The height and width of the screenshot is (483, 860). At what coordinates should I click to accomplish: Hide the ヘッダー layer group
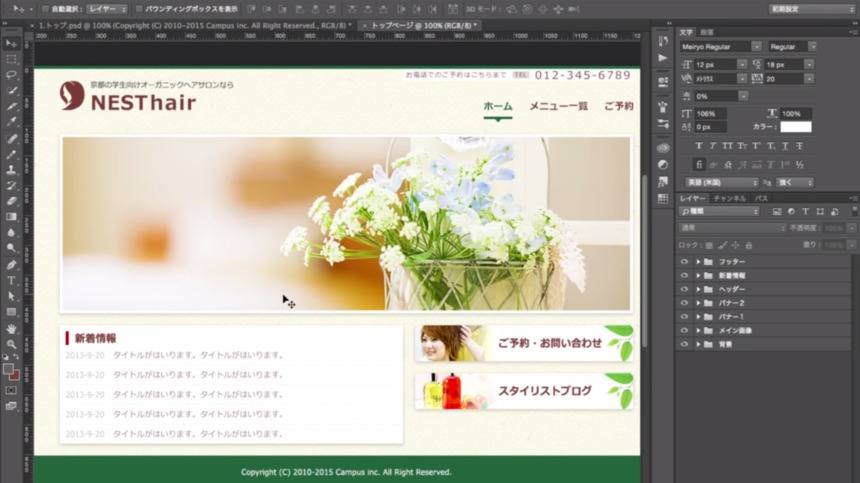click(x=684, y=289)
